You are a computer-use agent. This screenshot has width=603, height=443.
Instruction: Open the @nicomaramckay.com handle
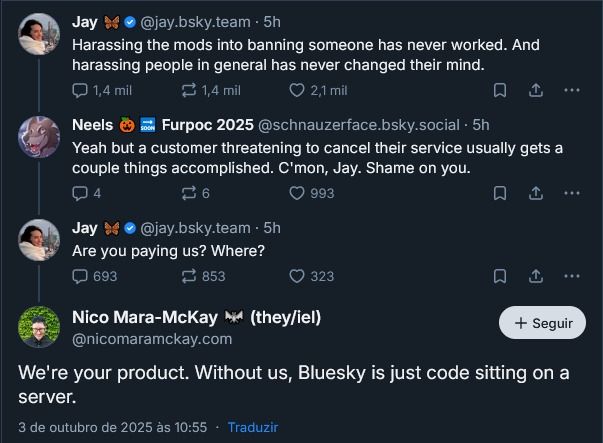point(151,339)
